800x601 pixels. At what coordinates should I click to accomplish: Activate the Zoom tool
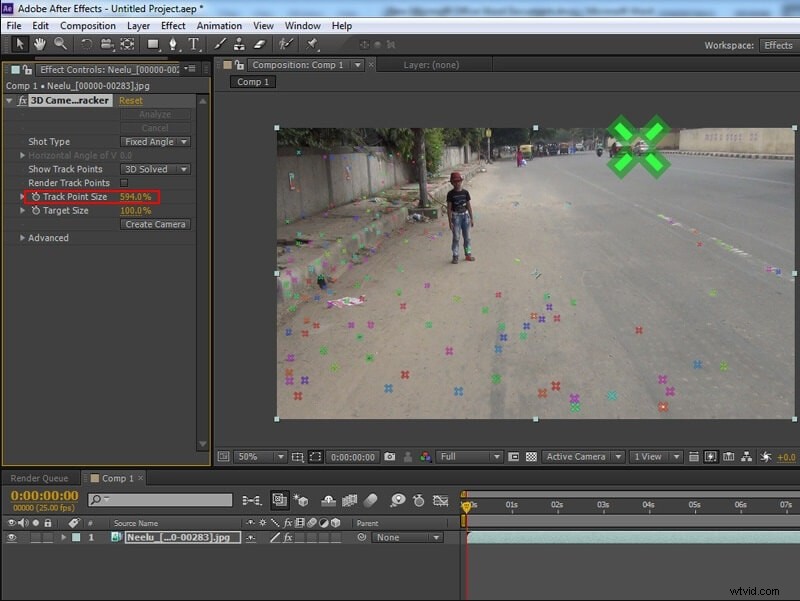(x=60, y=45)
